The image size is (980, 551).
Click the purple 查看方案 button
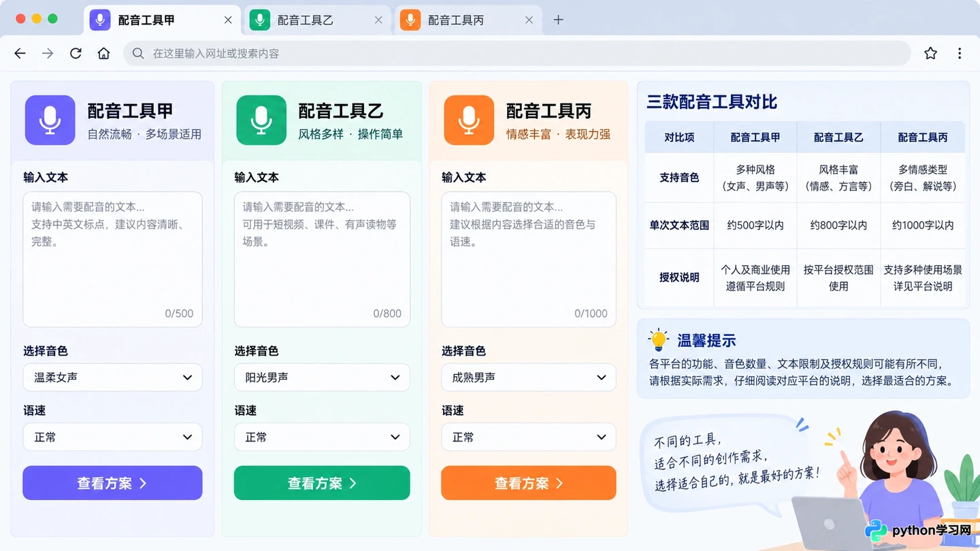(112, 483)
